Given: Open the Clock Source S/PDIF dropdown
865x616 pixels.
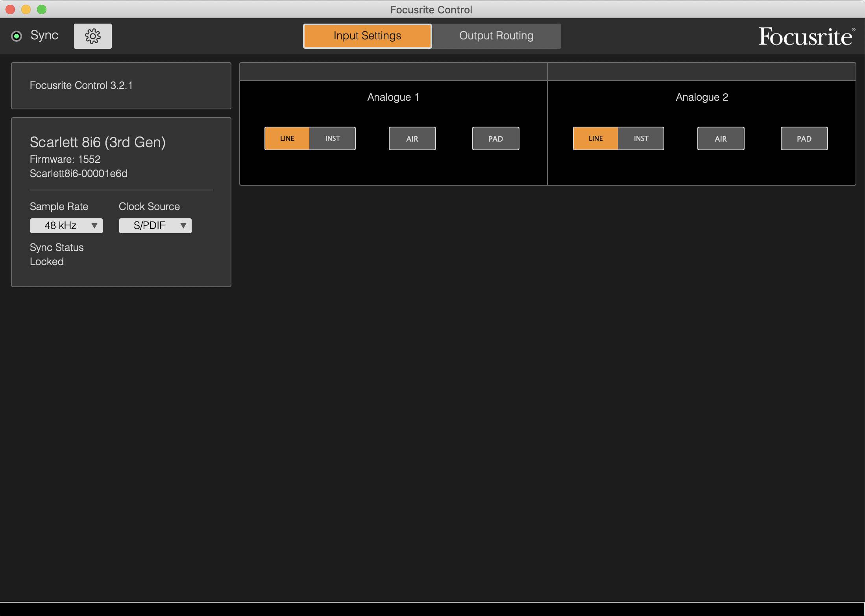Looking at the screenshot, I should click(155, 226).
